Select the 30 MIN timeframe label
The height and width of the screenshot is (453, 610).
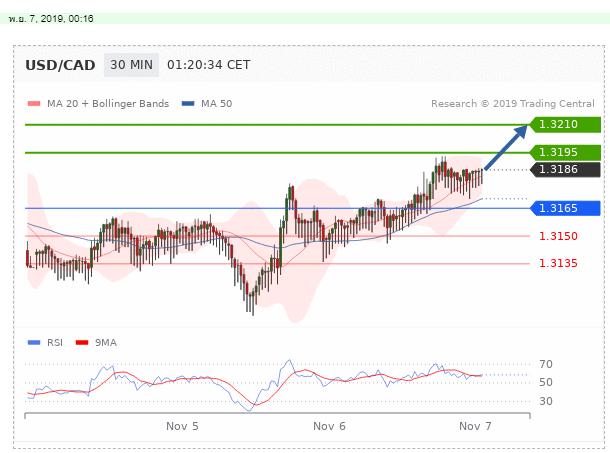131,65
